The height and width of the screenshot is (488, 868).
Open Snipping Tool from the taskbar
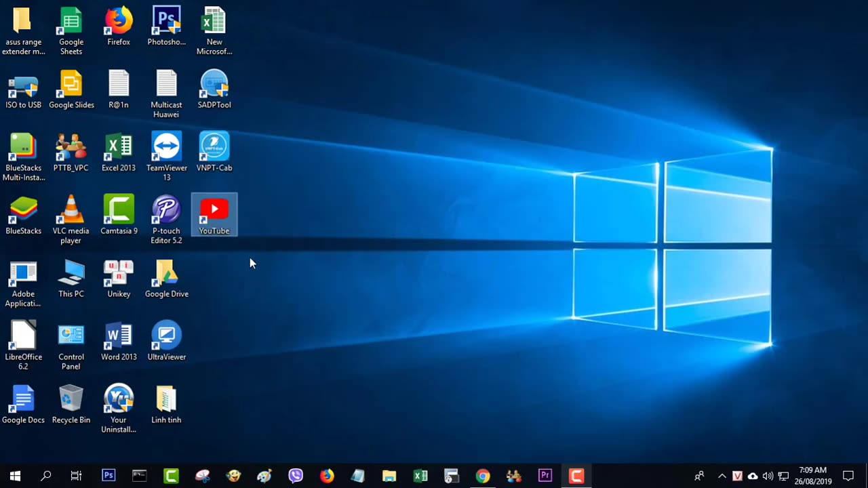(x=202, y=476)
